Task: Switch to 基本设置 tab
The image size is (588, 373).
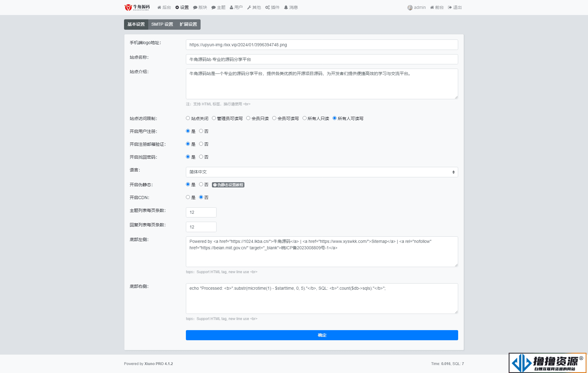Action: click(x=136, y=24)
